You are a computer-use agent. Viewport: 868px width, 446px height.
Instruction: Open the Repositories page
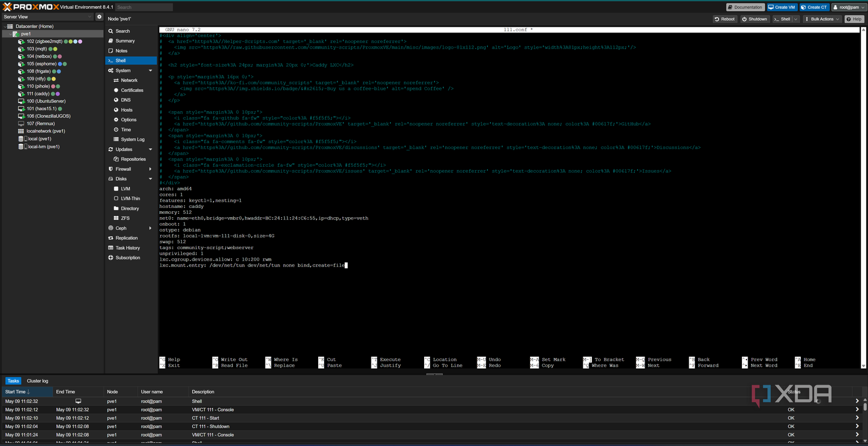pos(131,159)
